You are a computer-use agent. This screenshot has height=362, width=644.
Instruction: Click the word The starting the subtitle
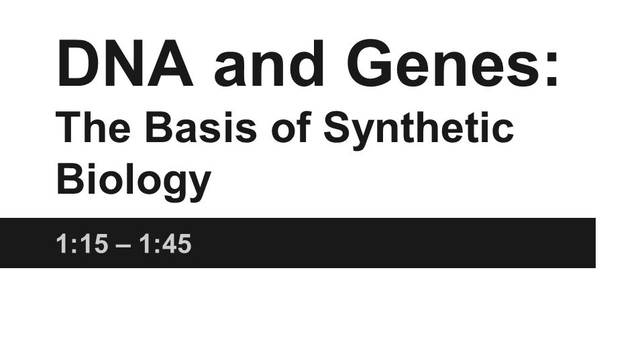pyautogui.click(x=93, y=127)
